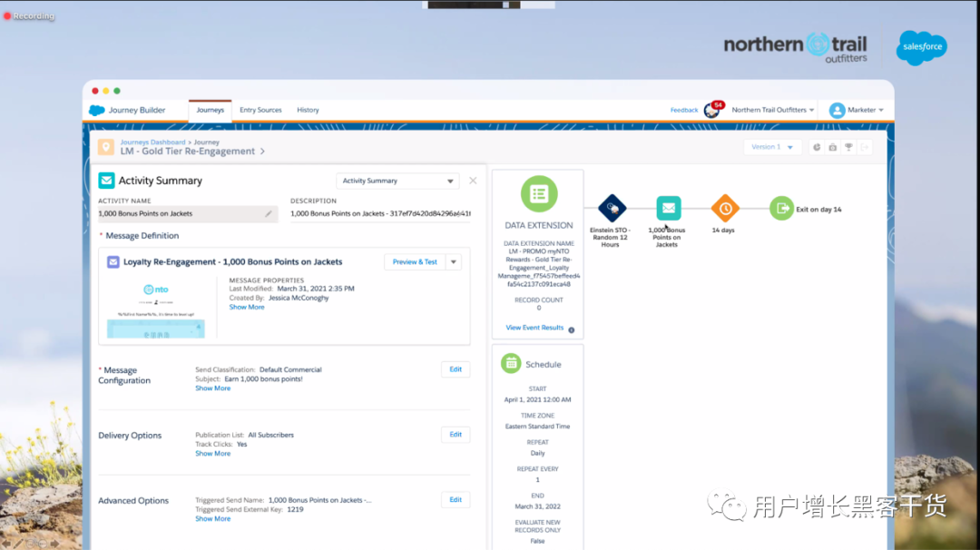Navigate to the Journeys Dashboard breadcrumb
The image size is (980, 550).
[152, 142]
